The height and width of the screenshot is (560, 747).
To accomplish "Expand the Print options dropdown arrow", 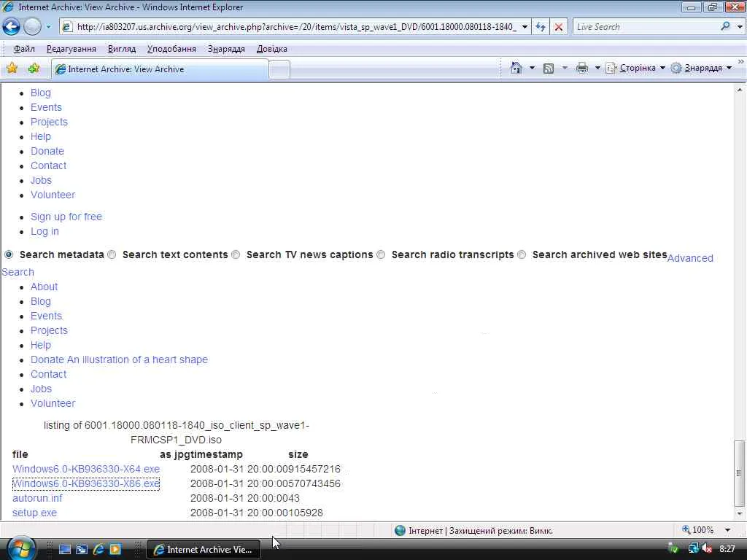I will (x=597, y=68).
